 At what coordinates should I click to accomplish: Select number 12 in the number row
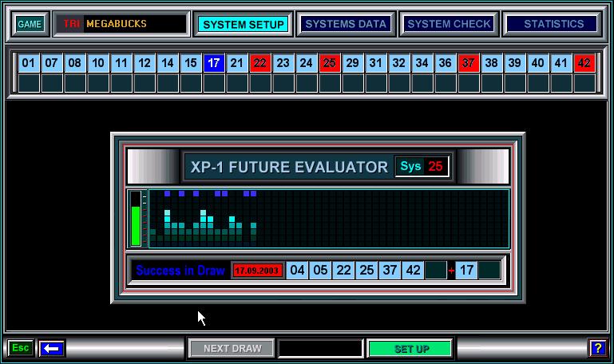tap(144, 62)
